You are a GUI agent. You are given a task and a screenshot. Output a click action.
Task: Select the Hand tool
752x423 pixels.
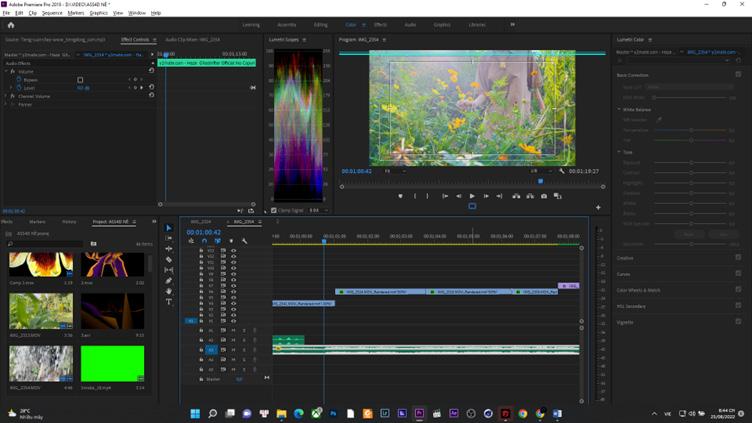169,291
